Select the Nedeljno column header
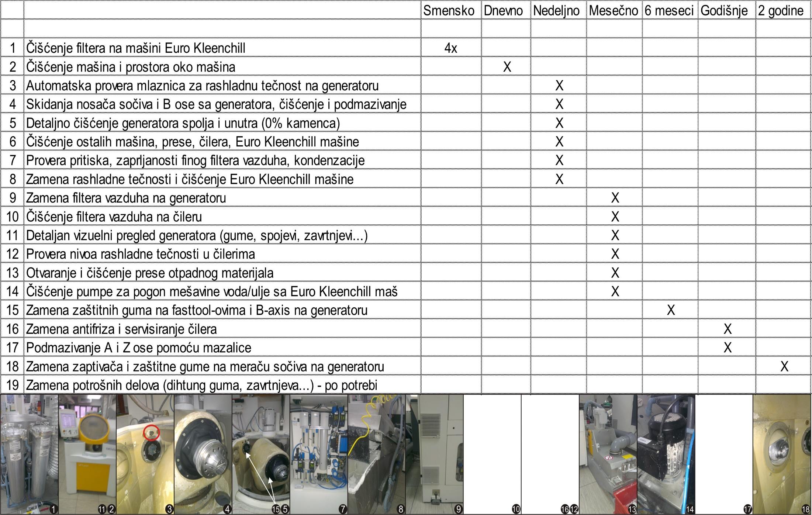The height and width of the screenshot is (515, 812). pyautogui.click(x=556, y=10)
